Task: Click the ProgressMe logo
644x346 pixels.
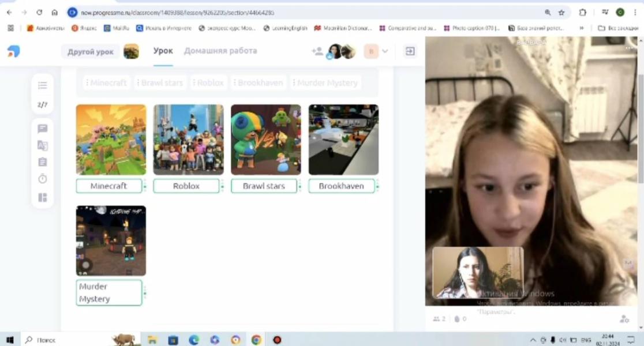Action: [13, 51]
